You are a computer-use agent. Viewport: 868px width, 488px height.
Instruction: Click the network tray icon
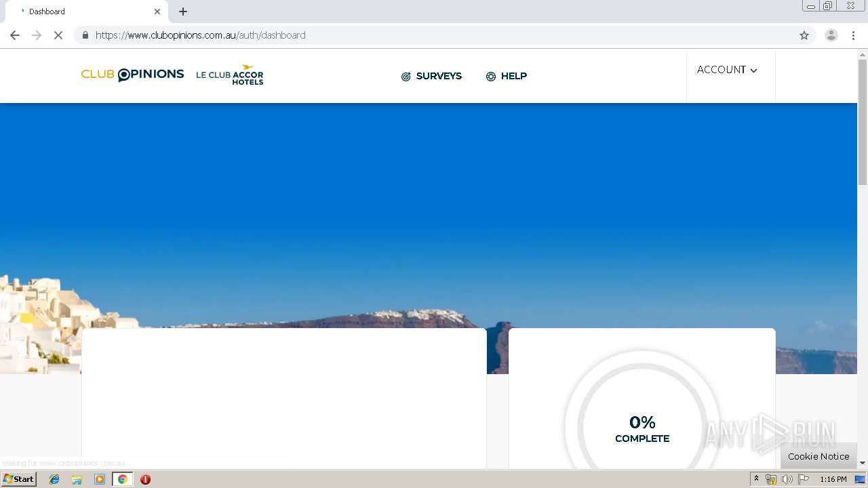pyautogui.click(x=771, y=479)
